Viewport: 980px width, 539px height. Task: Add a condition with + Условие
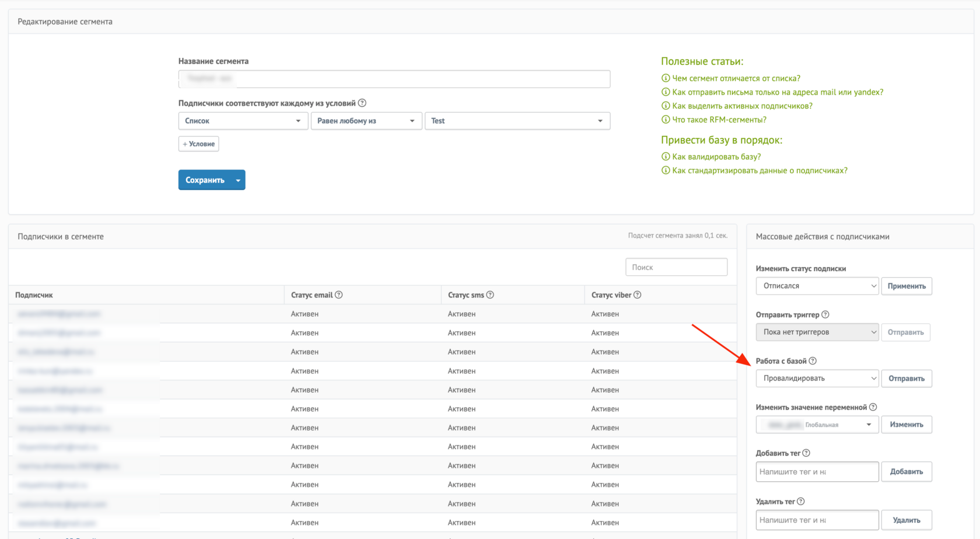click(198, 144)
